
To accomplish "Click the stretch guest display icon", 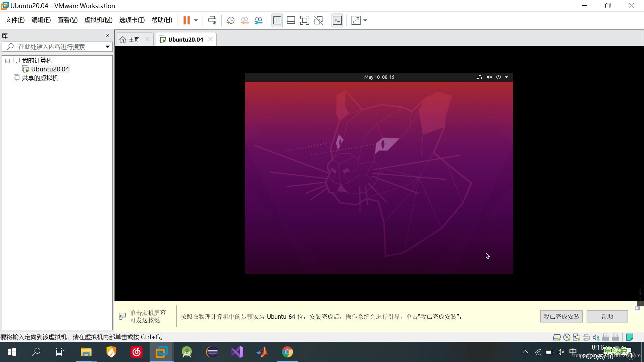I will coord(356,20).
